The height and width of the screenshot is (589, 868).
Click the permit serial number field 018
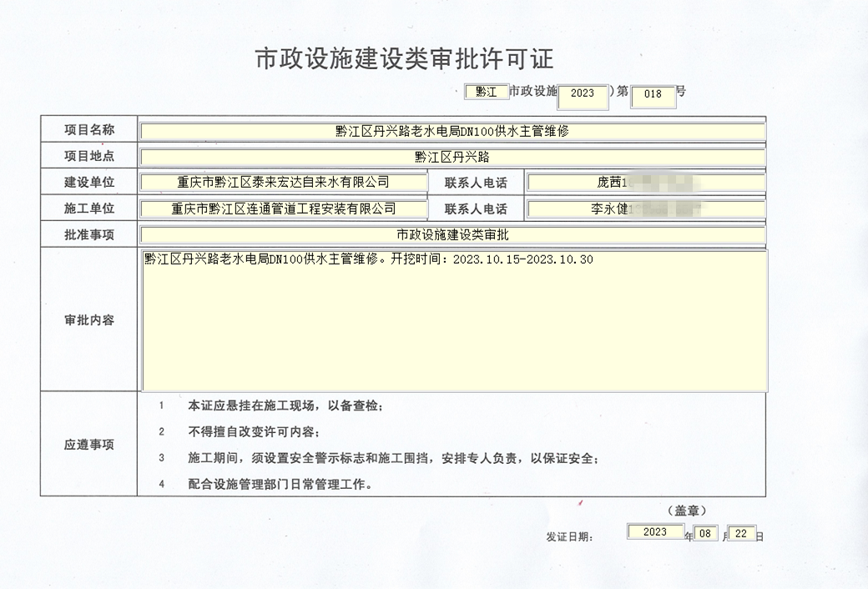coord(654,96)
